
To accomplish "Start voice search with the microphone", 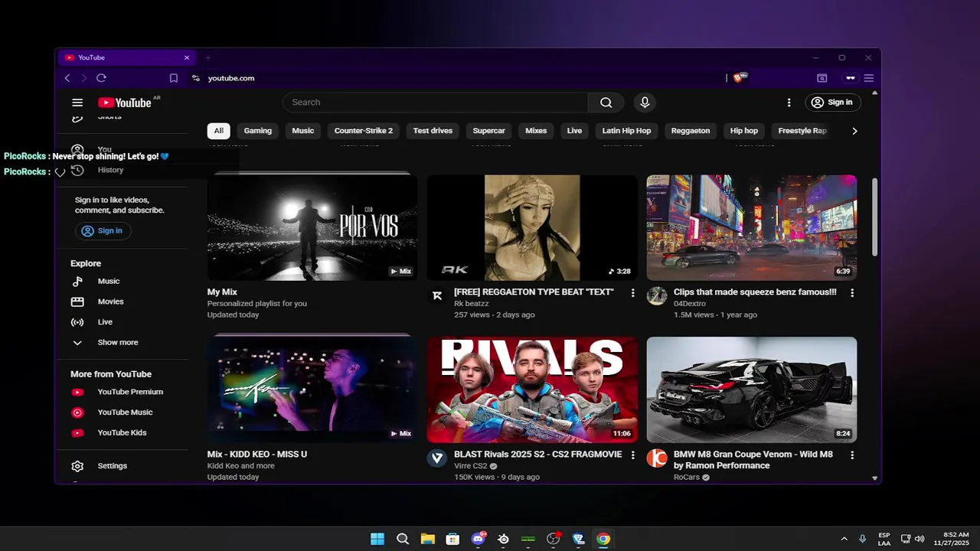I will pyautogui.click(x=645, y=103).
